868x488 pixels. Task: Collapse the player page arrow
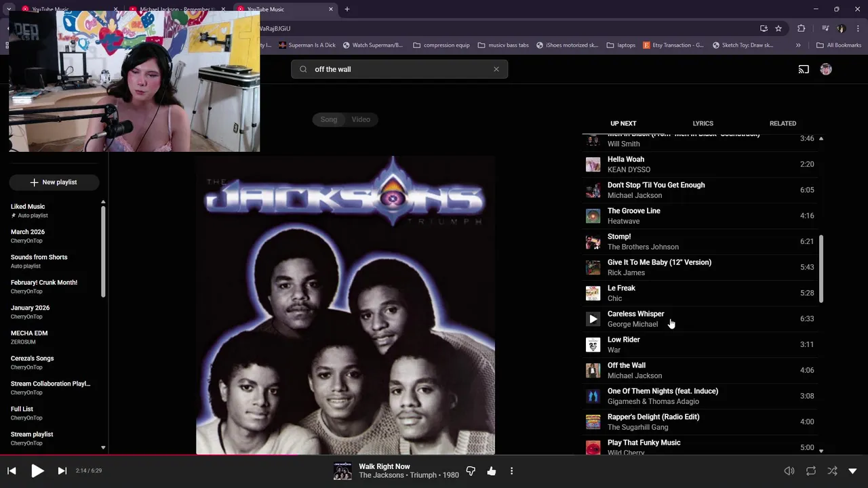852,471
